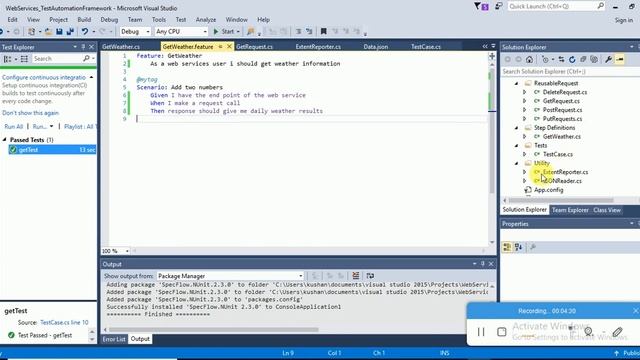Open Properties wrench icon in Solution Explorer

pyautogui.click(x=608, y=60)
